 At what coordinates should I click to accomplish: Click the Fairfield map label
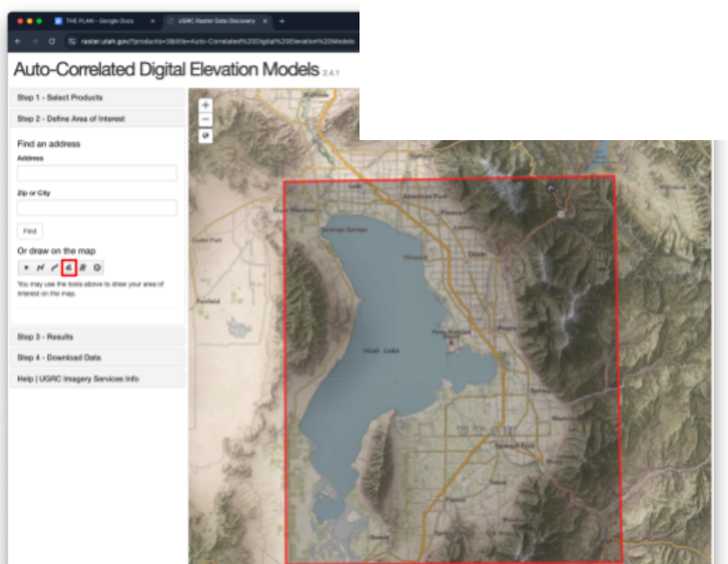tap(208, 301)
